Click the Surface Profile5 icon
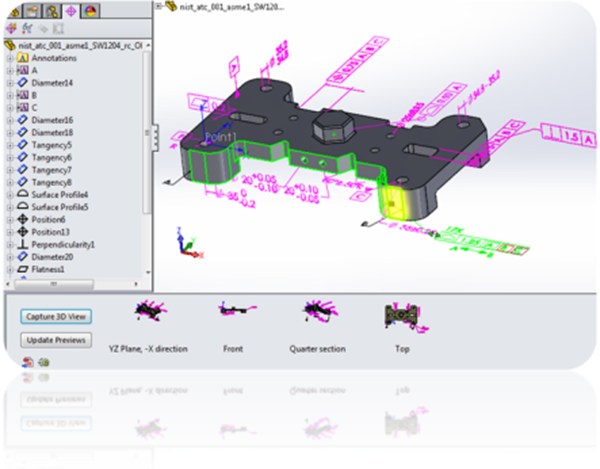This screenshot has height=469, width=600. [23, 207]
